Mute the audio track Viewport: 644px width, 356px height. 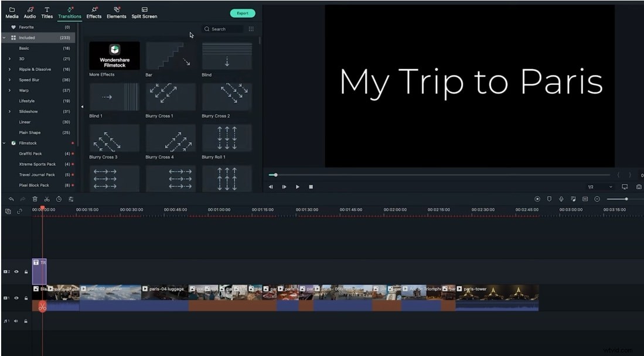click(16, 320)
